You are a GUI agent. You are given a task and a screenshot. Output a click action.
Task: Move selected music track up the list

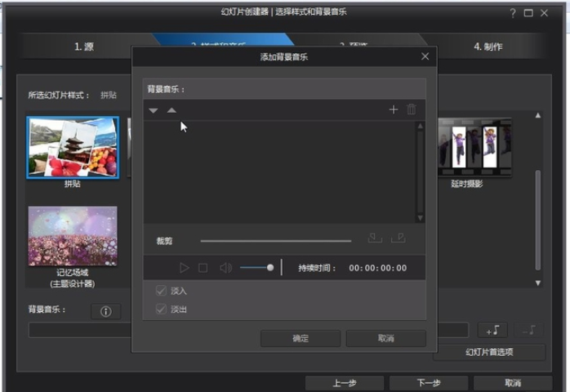(171, 109)
